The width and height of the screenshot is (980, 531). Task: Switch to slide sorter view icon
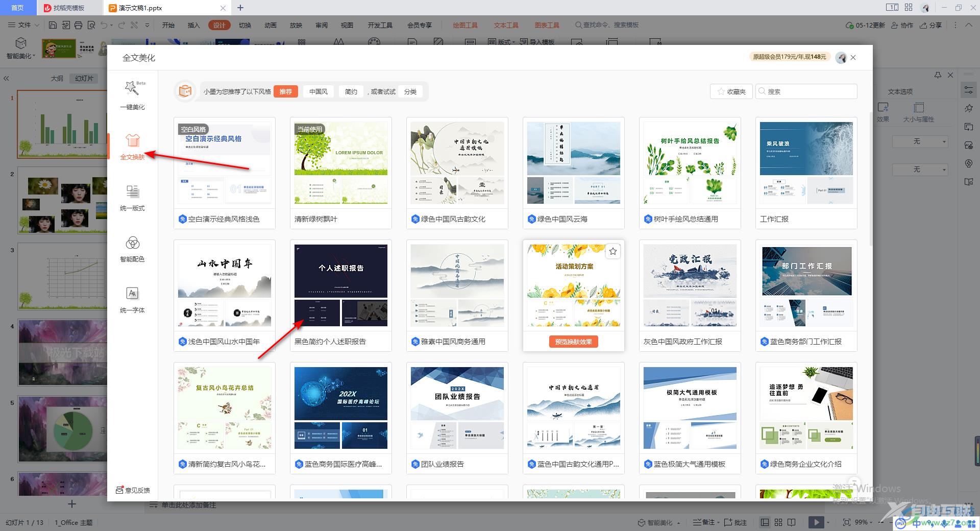[778, 522]
